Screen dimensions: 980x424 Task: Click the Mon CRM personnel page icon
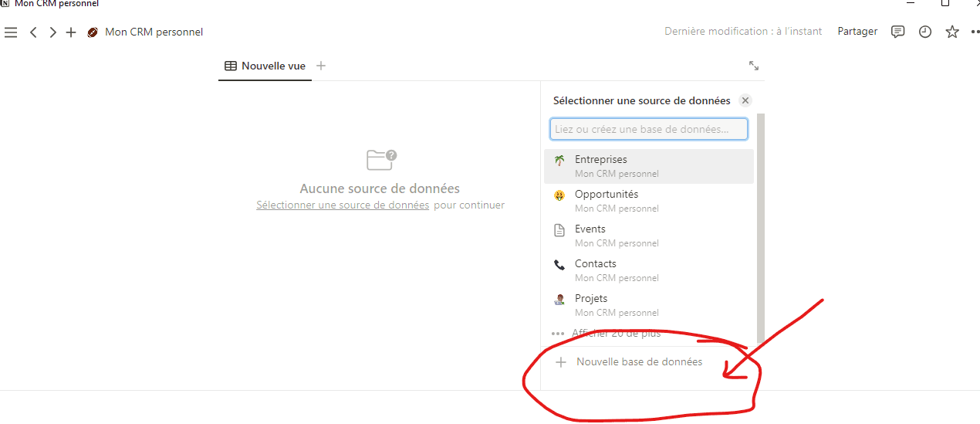(93, 32)
